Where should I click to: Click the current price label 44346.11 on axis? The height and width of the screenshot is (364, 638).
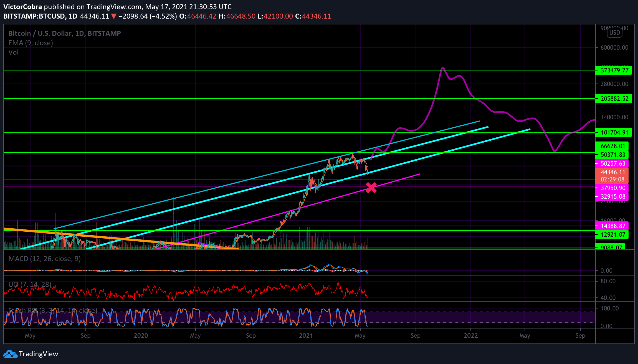coord(612,172)
